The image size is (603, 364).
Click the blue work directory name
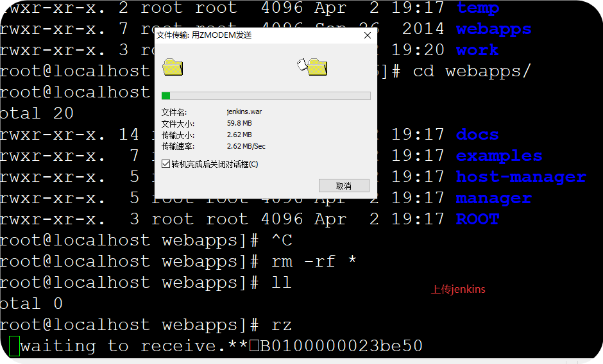[477, 50]
